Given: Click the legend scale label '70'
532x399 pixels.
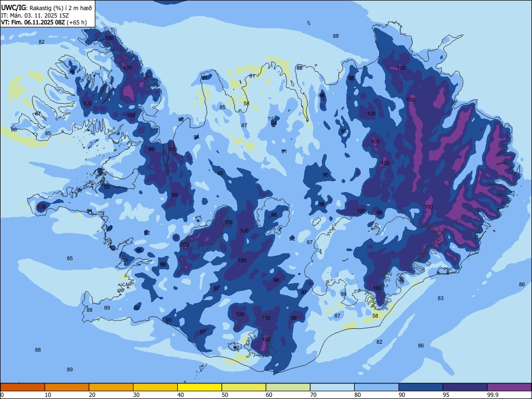Looking at the screenshot, I should click(x=313, y=395).
